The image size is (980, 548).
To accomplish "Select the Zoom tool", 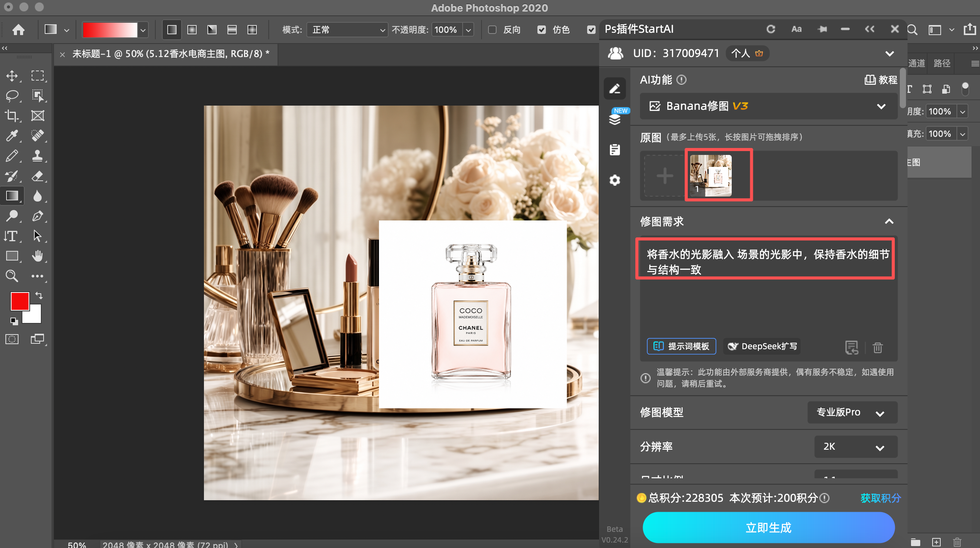I will pos(12,276).
